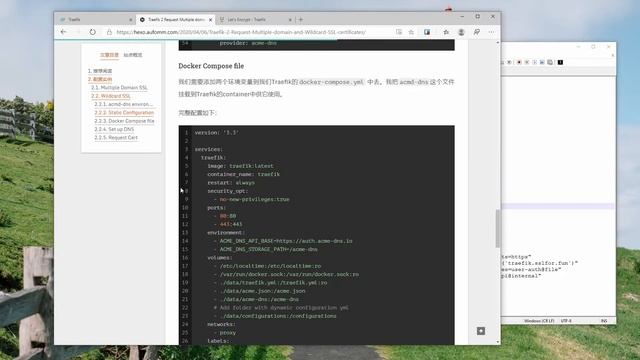Focus the browser address bar URL
This screenshot has width=640, height=360.
pos(241,32)
